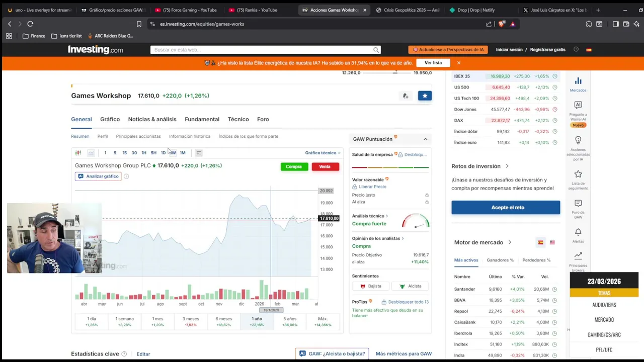The image size is (644, 362).
Task: Open the browser extensions puzzle icon
Action: [x=589, y=24]
